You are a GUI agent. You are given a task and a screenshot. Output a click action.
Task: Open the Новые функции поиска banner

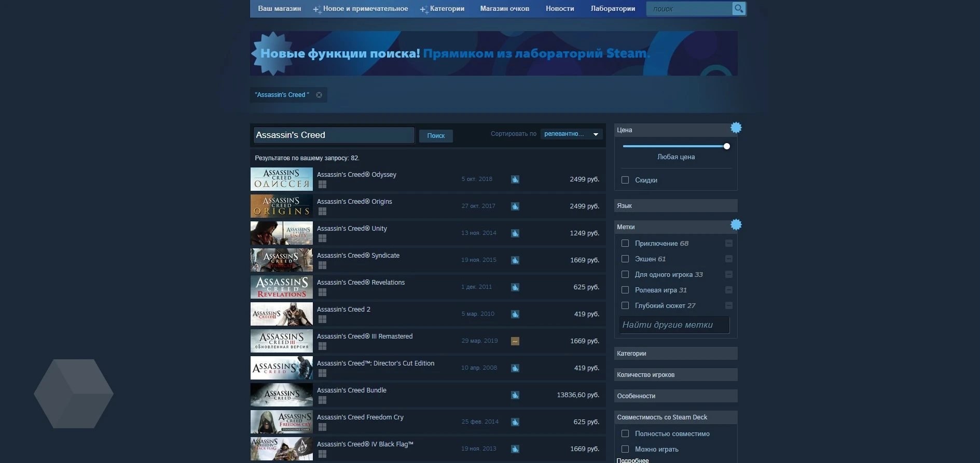click(x=494, y=53)
